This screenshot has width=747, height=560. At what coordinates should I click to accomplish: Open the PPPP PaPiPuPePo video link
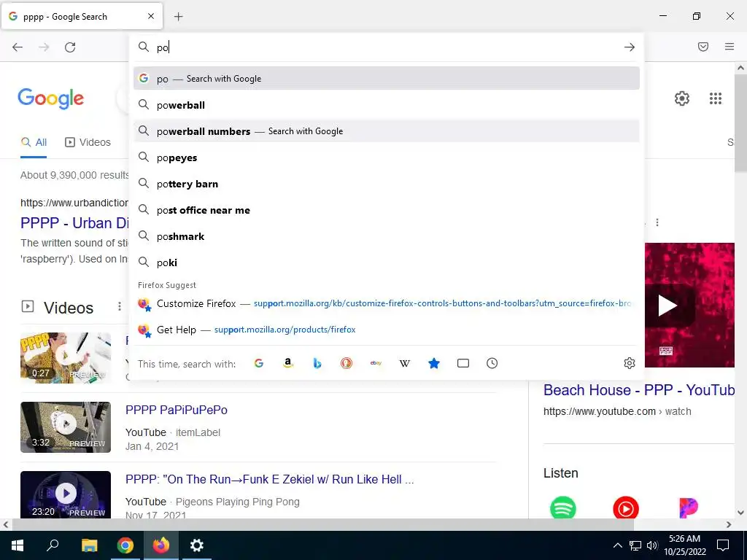click(x=177, y=410)
